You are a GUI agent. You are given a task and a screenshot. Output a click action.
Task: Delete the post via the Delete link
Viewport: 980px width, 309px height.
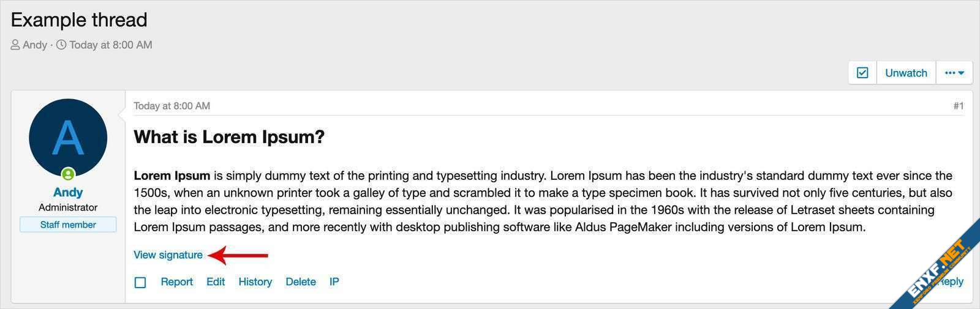tap(301, 282)
